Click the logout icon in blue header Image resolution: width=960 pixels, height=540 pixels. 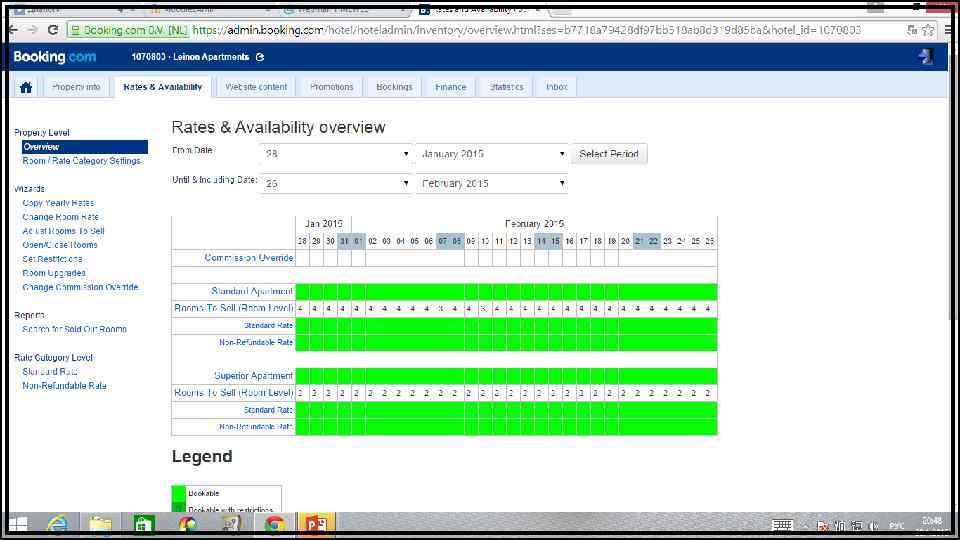point(926,56)
